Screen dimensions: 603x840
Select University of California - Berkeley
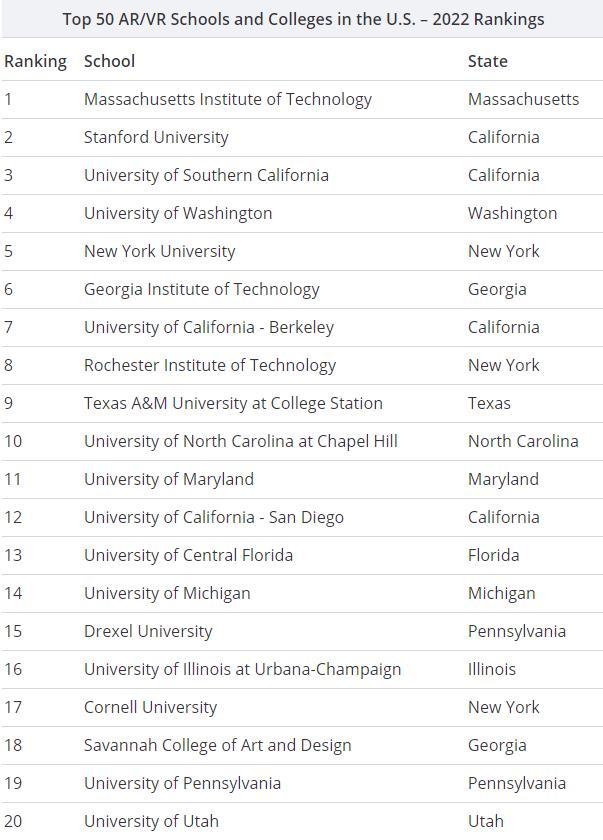(x=209, y=327)
